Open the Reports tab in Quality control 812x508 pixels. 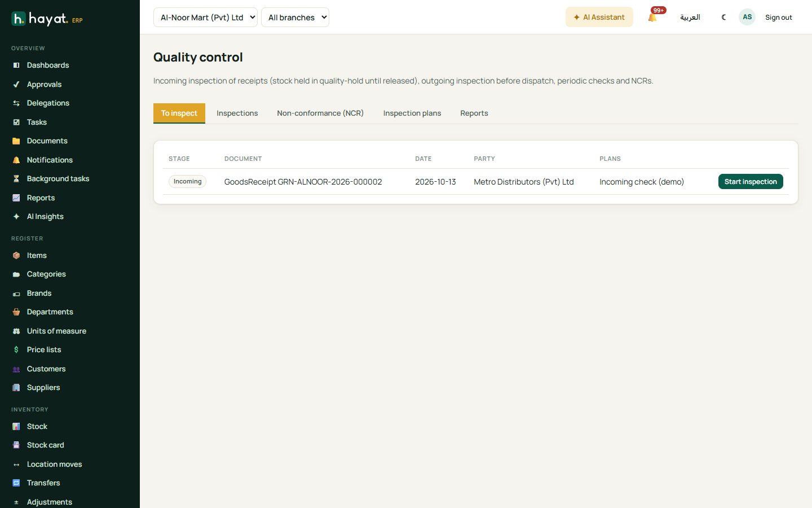click(474, 113)
